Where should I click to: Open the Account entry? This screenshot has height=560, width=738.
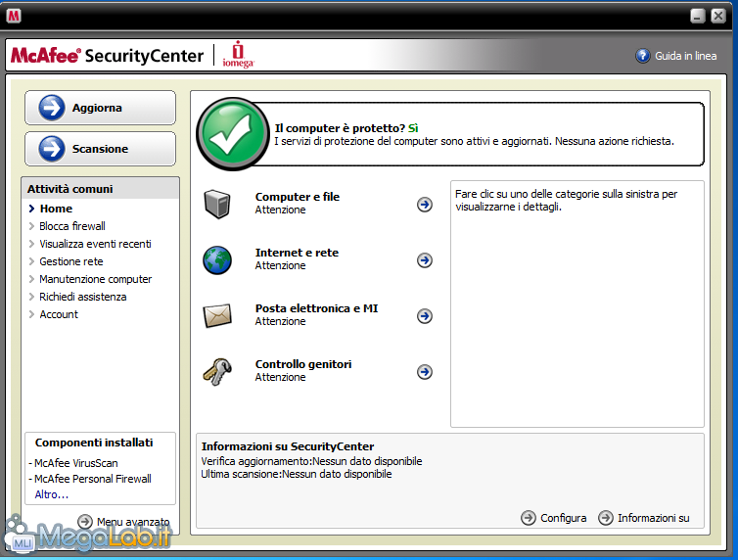(x=59, y=314)
